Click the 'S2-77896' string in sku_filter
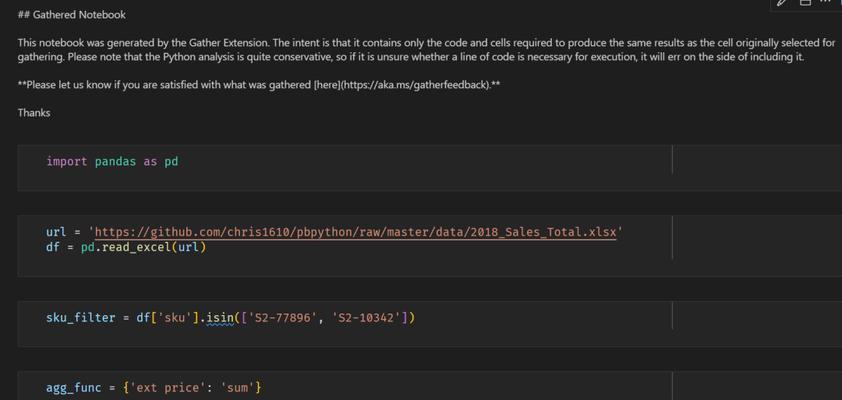Screen dimensions: 842x400 click(x=284, y=317)
